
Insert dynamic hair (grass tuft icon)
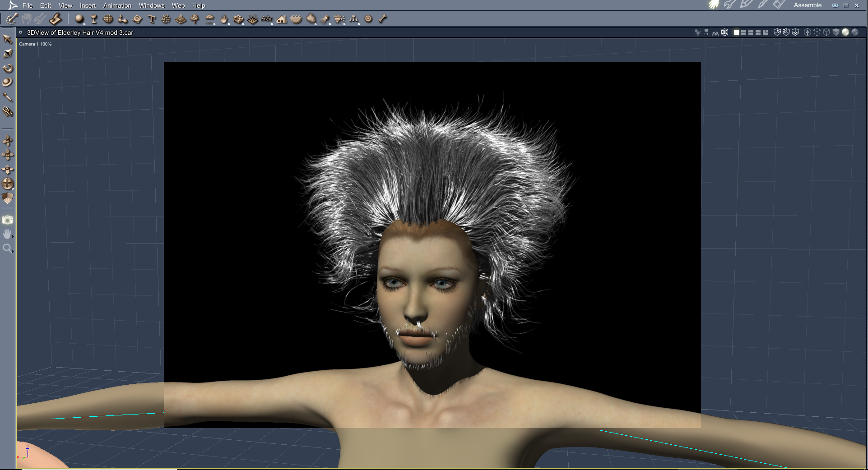click(253, 19)
